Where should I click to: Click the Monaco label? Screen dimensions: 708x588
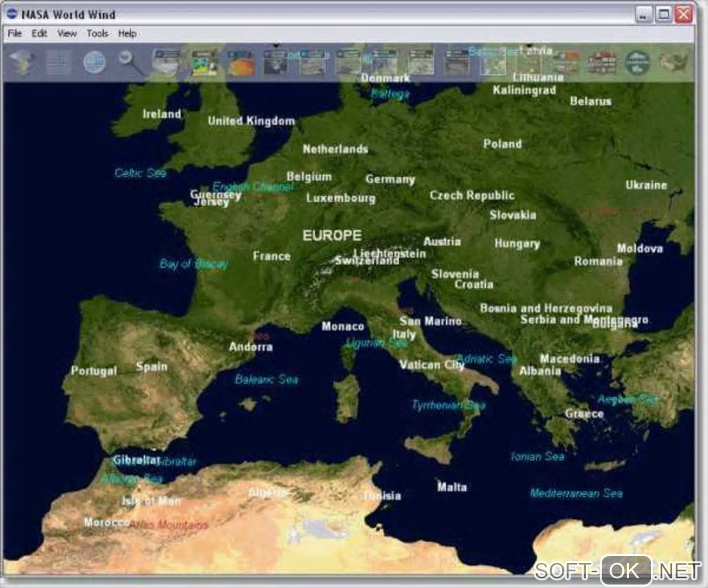pos(343,326)
